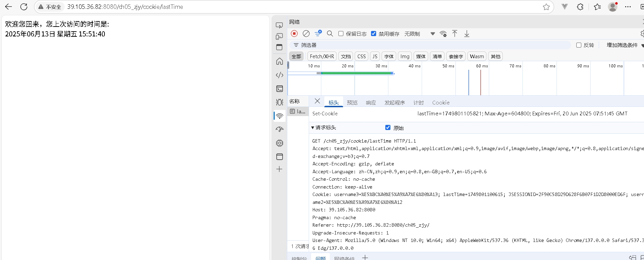
Task: Enable the 保留日志 checkbox
Action: [341, 34]
